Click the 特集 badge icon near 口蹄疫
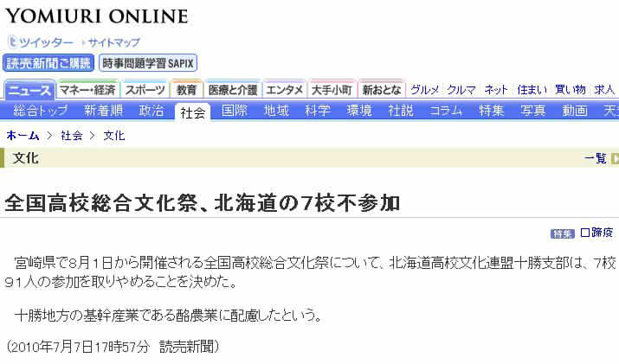The height and width of the screenshot is (364, 619). 563,233
